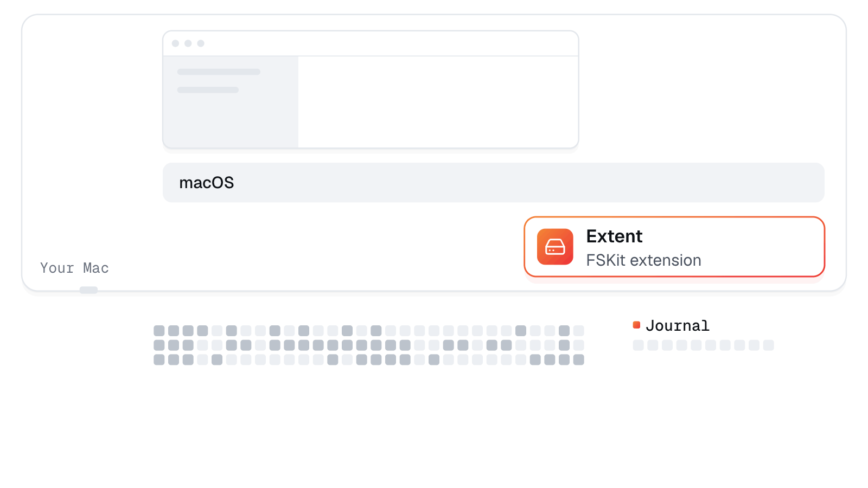This screenshot has width=868, height=488.
Task: Click the window title bar area
Action: pyautogui.click(x=371, y=43)
